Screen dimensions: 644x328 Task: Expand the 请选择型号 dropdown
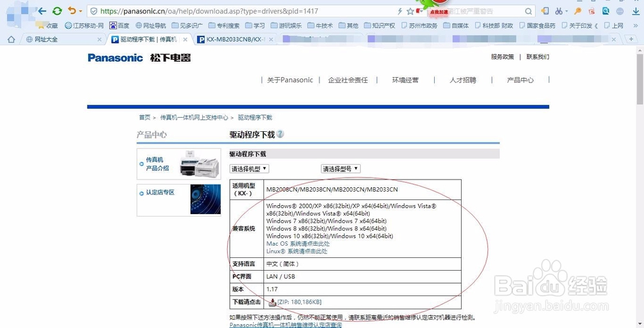(341, 169)
